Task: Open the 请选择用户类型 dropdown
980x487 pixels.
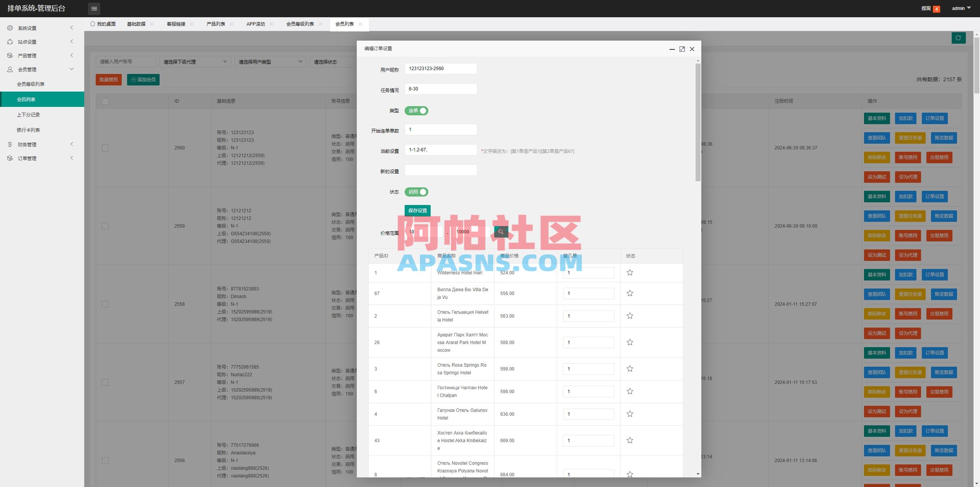Action: point(270,61)
